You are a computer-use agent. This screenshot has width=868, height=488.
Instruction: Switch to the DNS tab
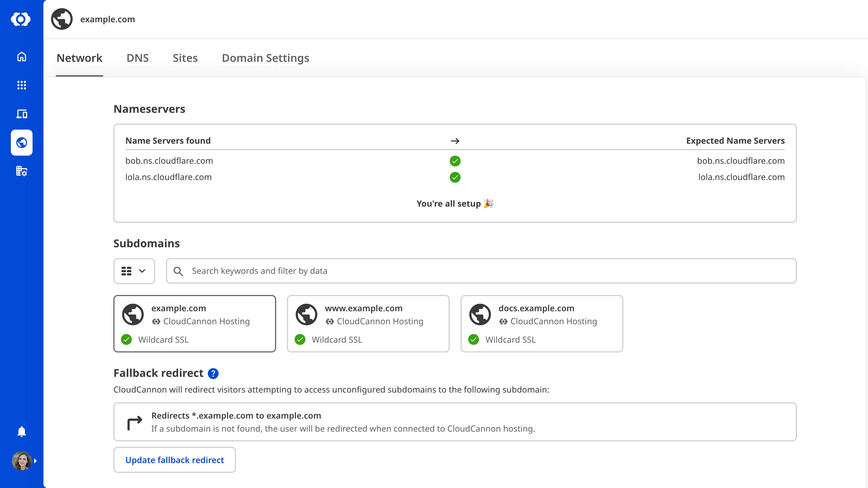click(138, 58)
